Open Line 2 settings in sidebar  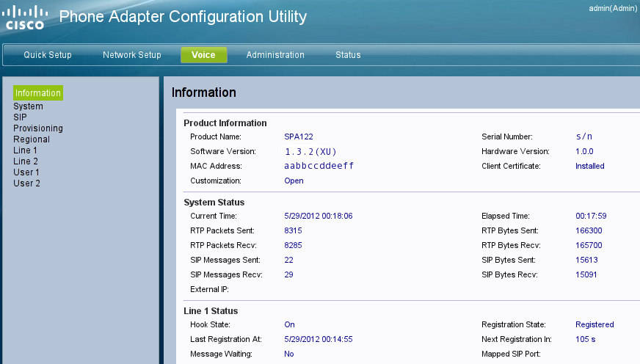(26, 161)
